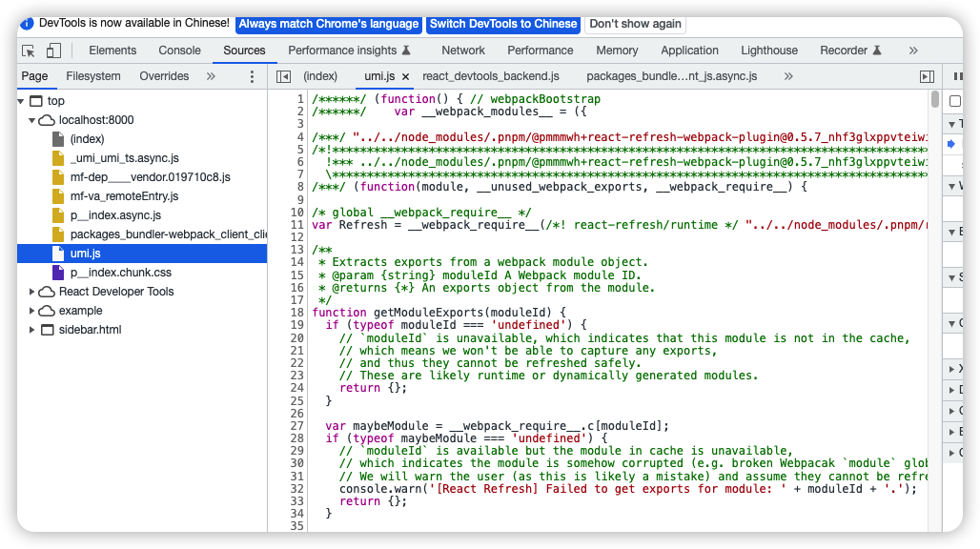This screenshot has width=980, height=549.
Task: Switch to the Elements panel
Action: coord(112,51)
